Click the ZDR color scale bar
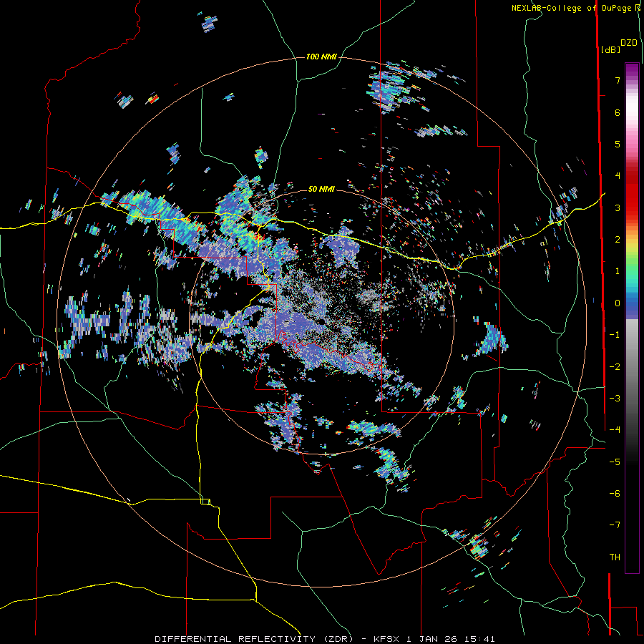Image resolution: width=644 pixels, height=644 pixels. click(x=632, y=318)
